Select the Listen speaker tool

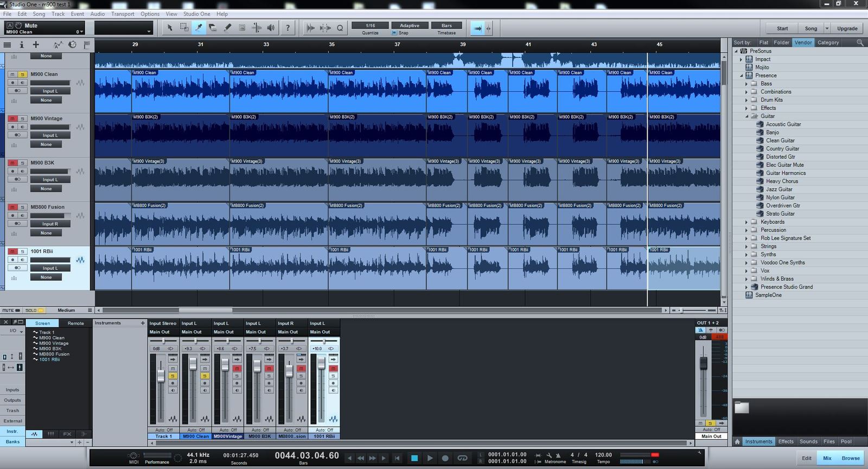(x=271, y=28)
